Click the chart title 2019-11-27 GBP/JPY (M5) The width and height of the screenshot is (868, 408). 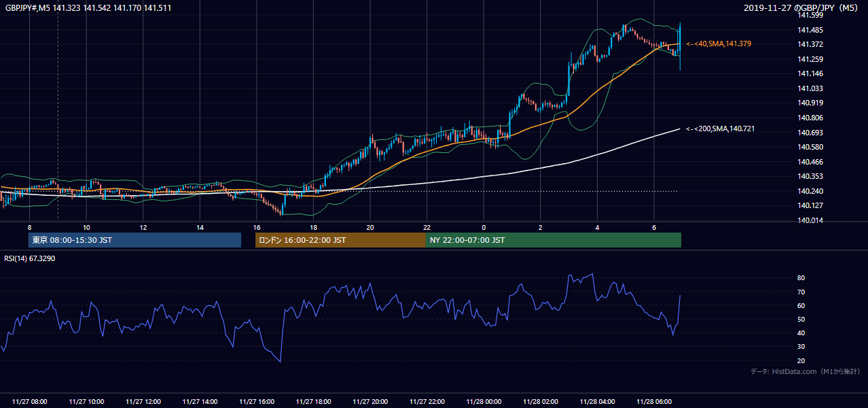coord(802,8)
